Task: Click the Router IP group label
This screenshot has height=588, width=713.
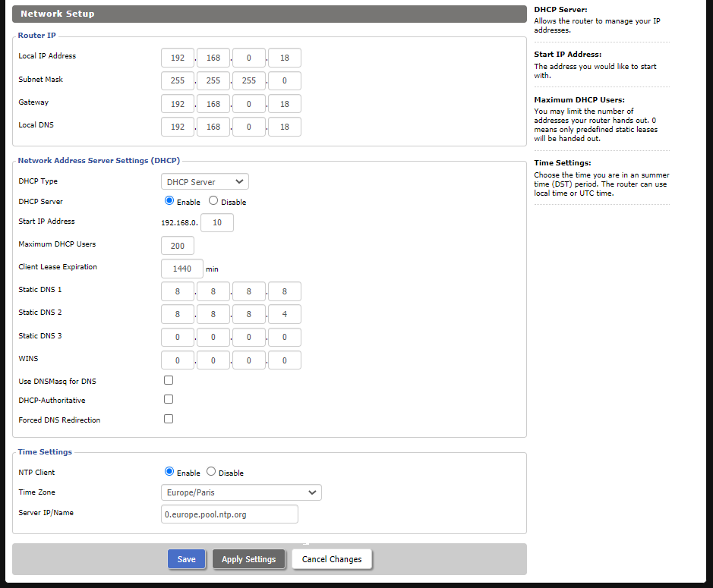Action: (37, 35)
